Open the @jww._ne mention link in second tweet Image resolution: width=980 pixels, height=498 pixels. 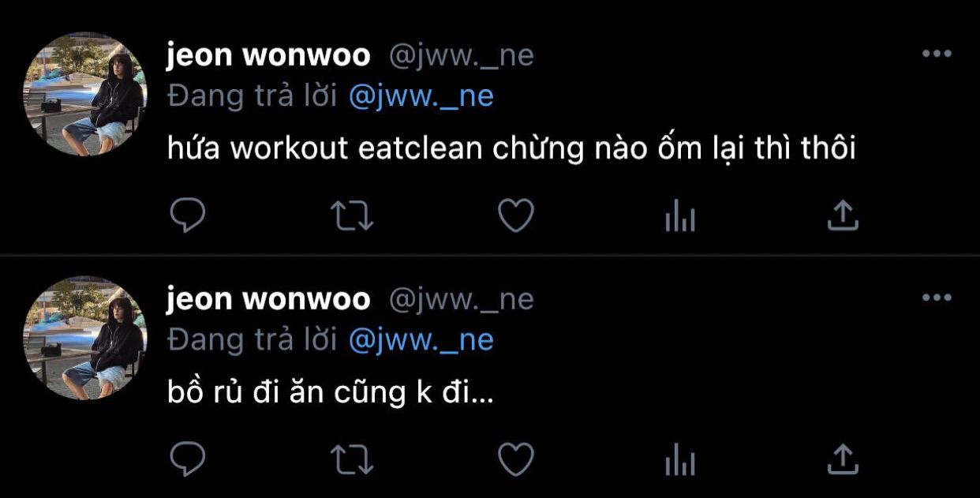(421, 340)
